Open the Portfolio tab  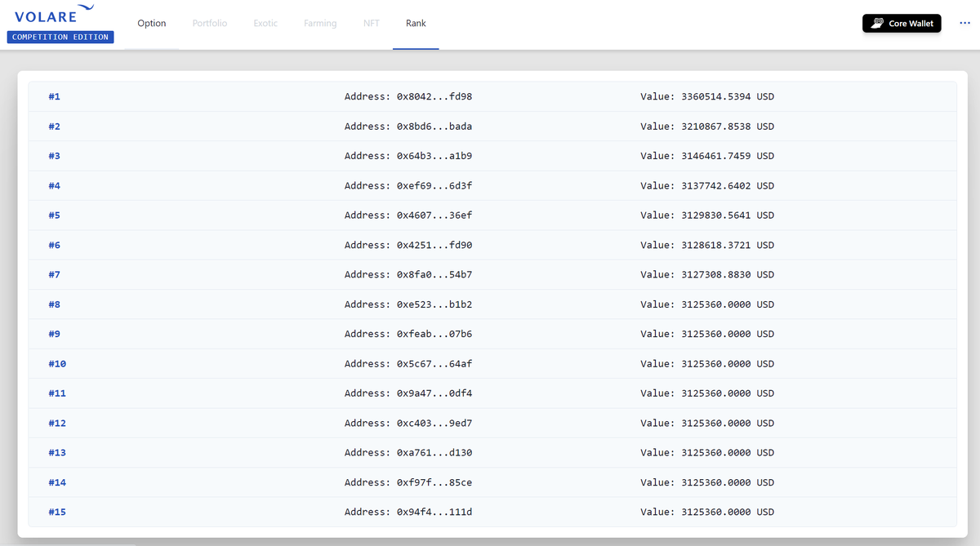[x=210, y=24]
